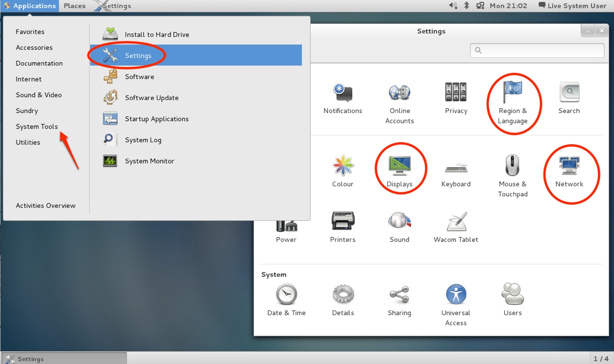Open the Search settings panel
Screen dimensions: 614x364
(569, 99)
